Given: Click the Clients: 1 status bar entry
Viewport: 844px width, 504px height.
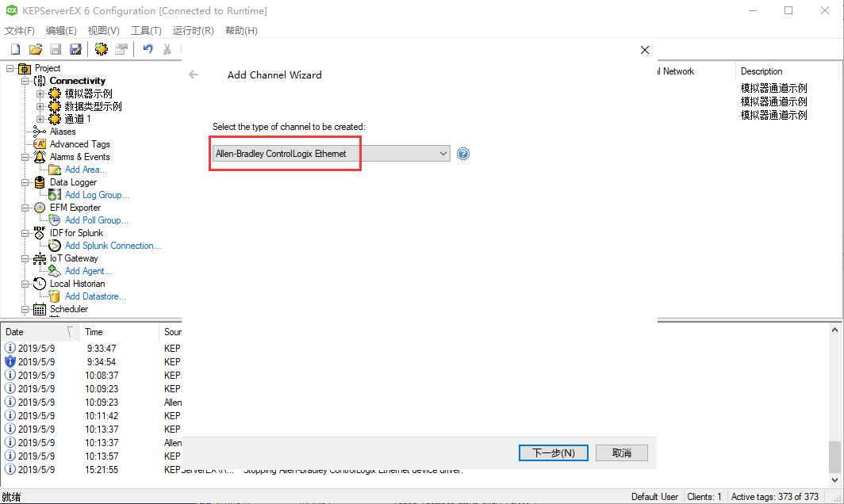Looking at the screenshot, I should tap(704, 497).
